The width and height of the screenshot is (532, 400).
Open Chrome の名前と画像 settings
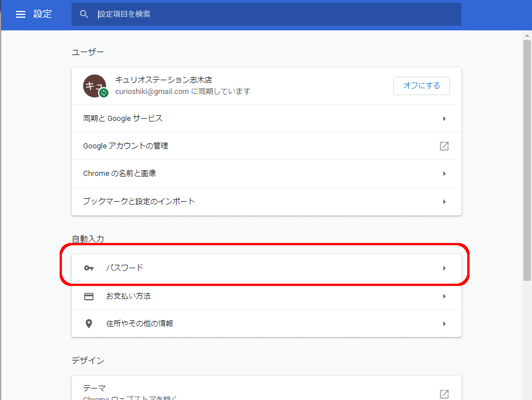tap(267, 174)
